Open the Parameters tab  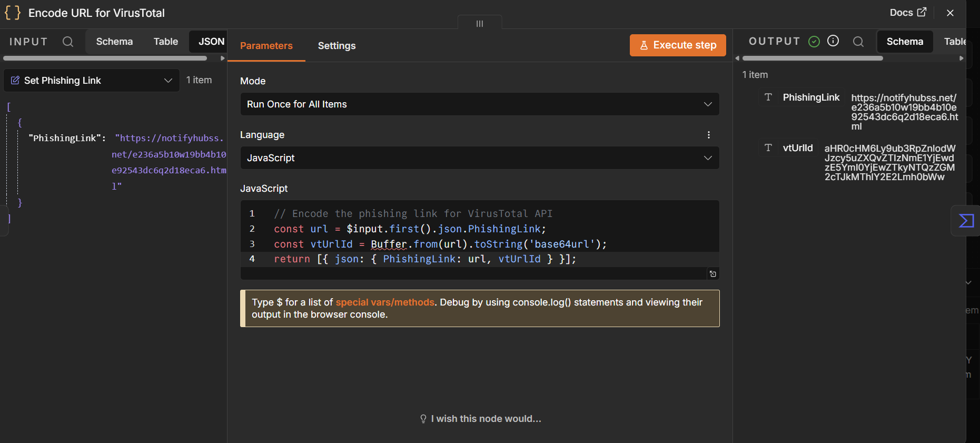pyautogui.click(x=266, y=46)
